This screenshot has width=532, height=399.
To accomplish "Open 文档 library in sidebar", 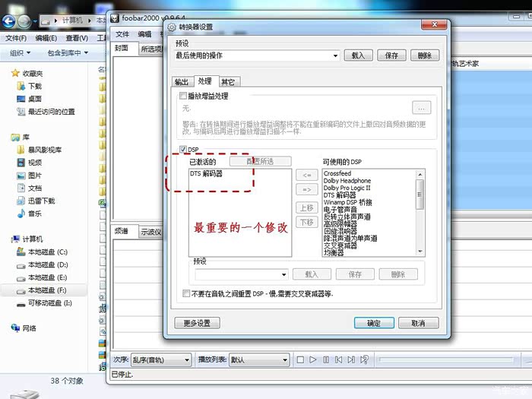I will pyautogui.click(x=30, y=188).
